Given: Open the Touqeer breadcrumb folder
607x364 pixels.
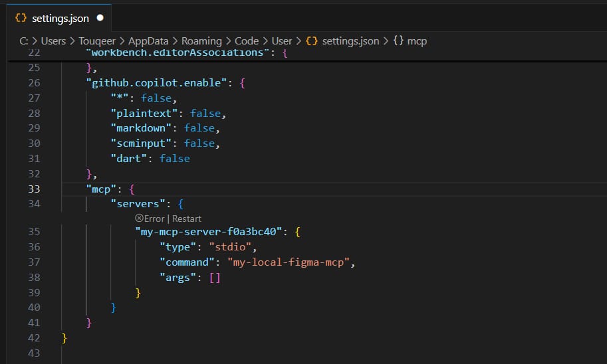Looking at the screenshot, I should pos(99,41).
